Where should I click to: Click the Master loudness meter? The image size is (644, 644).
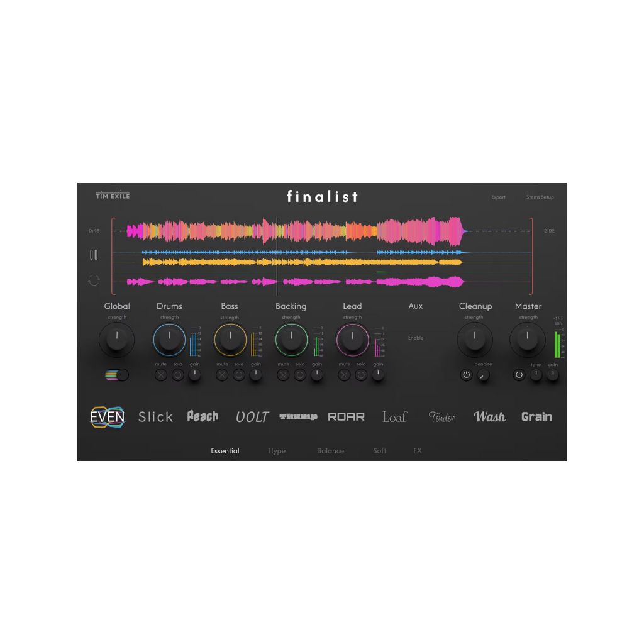[x=559, y=344]
